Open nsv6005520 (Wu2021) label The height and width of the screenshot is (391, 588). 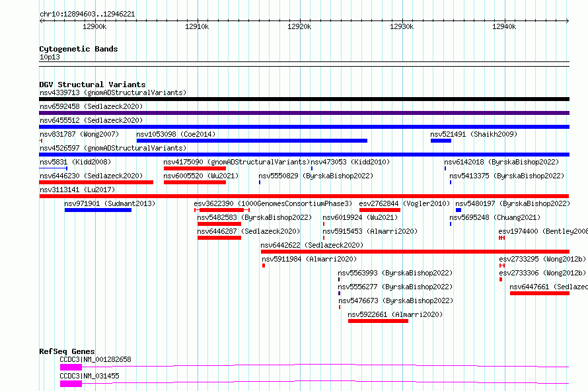coord(201,176)
